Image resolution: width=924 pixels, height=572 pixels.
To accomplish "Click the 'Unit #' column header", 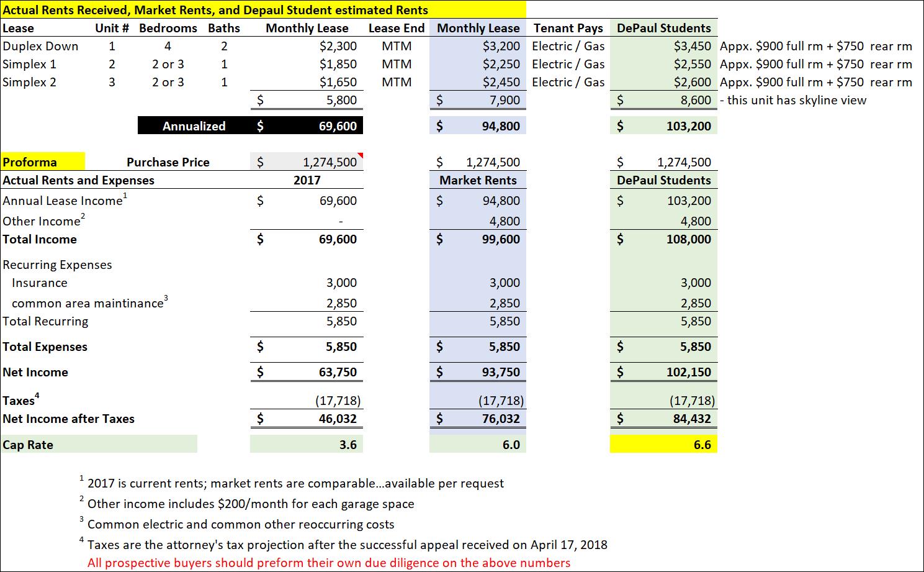I will pos(112,28).
